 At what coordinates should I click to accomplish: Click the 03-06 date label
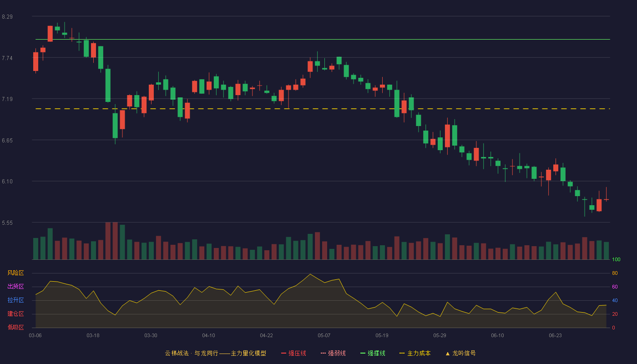click(35, 335)
